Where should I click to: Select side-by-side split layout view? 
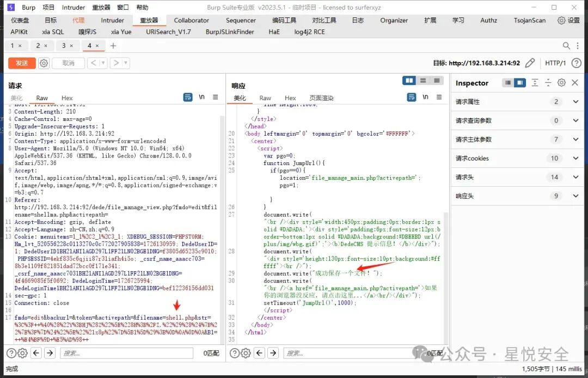coord(409,80)
